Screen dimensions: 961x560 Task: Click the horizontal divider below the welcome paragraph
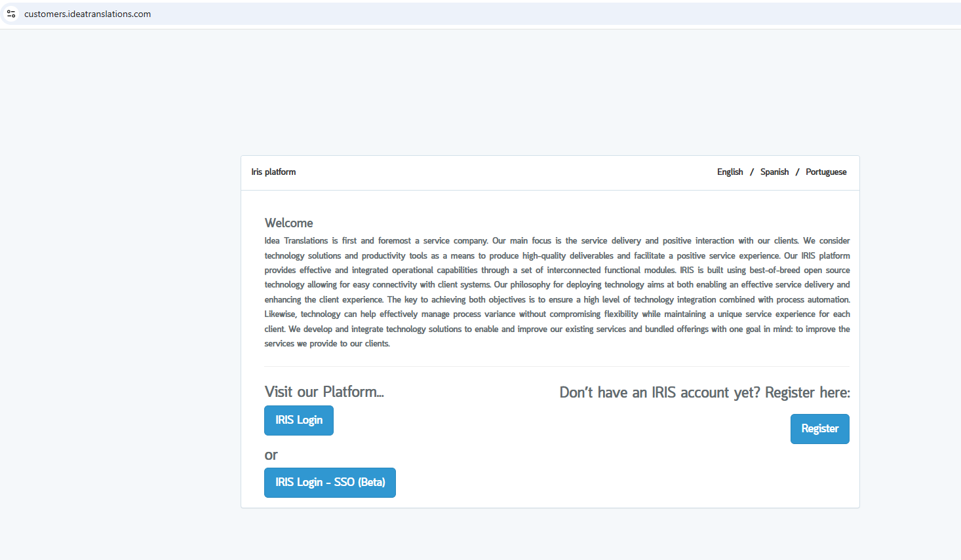[557, 366]
